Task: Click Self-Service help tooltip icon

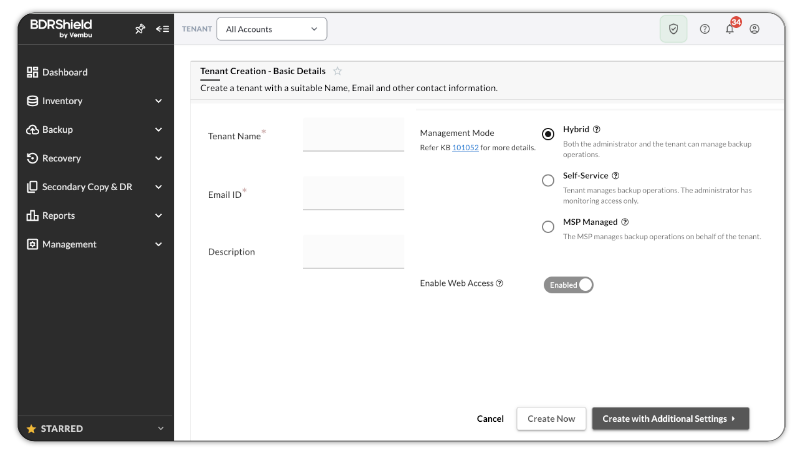Action: click(x=615, y=175)
